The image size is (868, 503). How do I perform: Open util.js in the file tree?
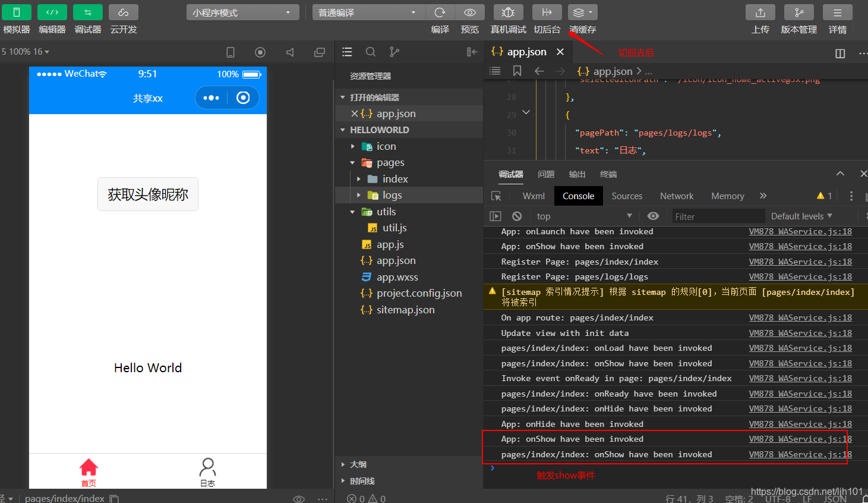[394, 228]
